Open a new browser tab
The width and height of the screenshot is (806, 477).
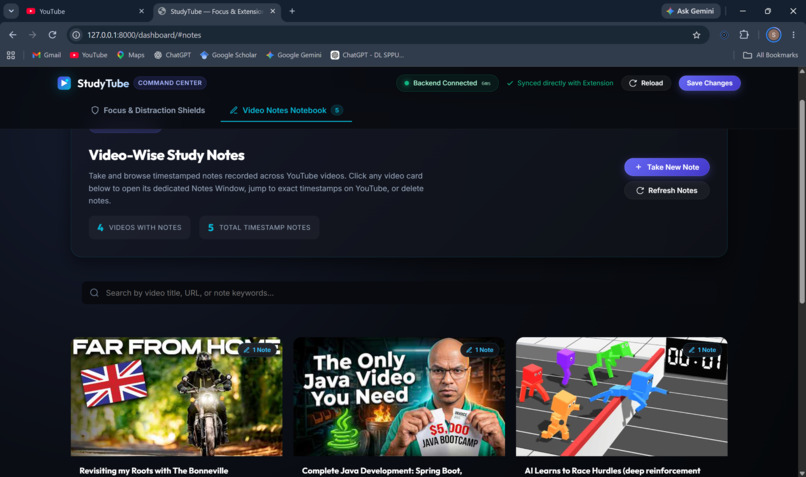coord(292,11)
